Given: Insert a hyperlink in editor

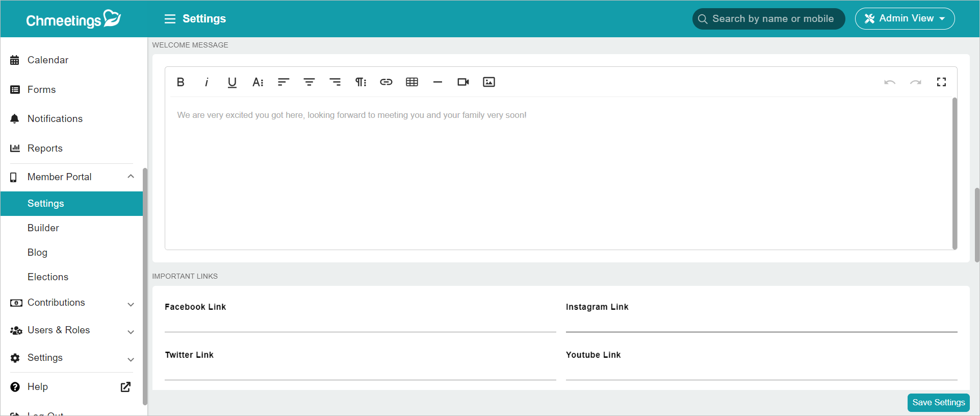Looking at the screenshot, I should click(x=386, y=82).
